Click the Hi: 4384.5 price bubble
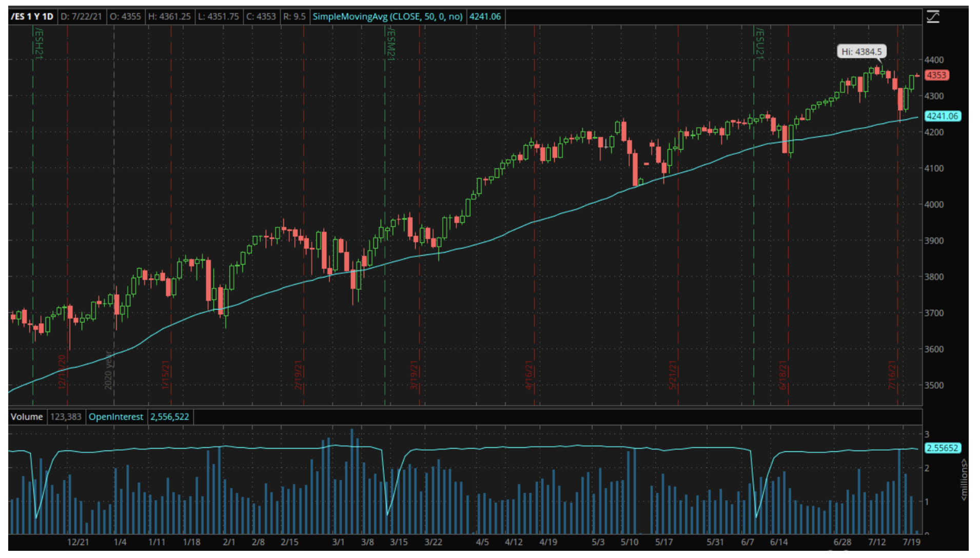 coord(861,52)
